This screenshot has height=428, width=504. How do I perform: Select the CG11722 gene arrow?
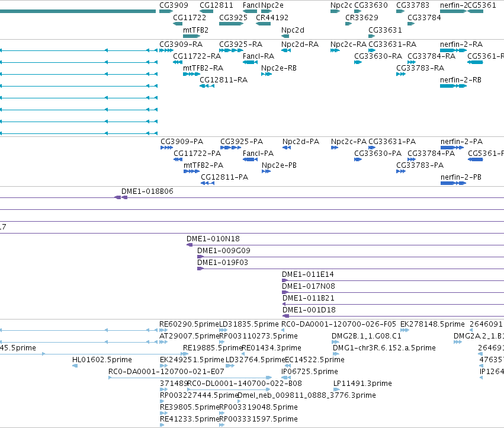tap(178, 24)
